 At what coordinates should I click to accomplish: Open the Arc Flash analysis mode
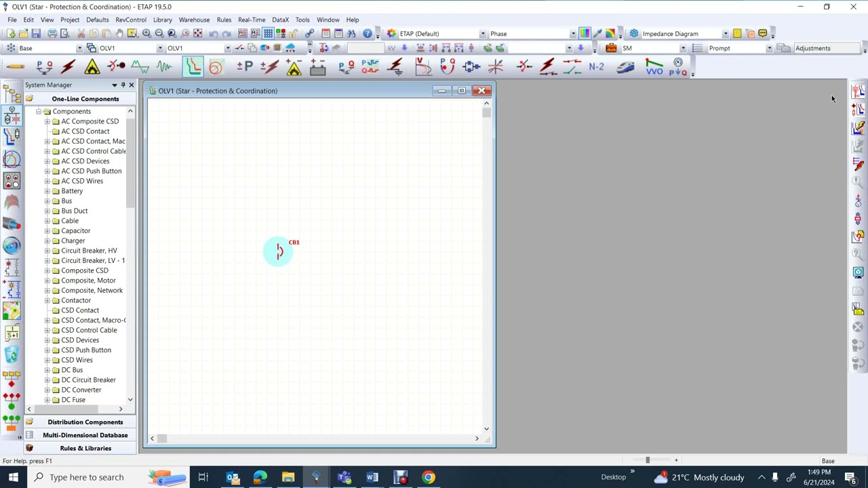[92, 66]
